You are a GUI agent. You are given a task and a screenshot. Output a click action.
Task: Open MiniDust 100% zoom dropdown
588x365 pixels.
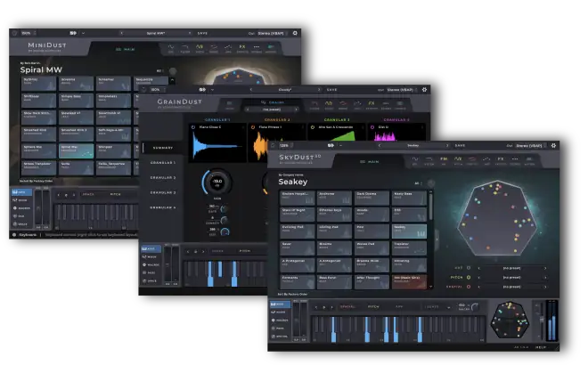tap(29, 33)
